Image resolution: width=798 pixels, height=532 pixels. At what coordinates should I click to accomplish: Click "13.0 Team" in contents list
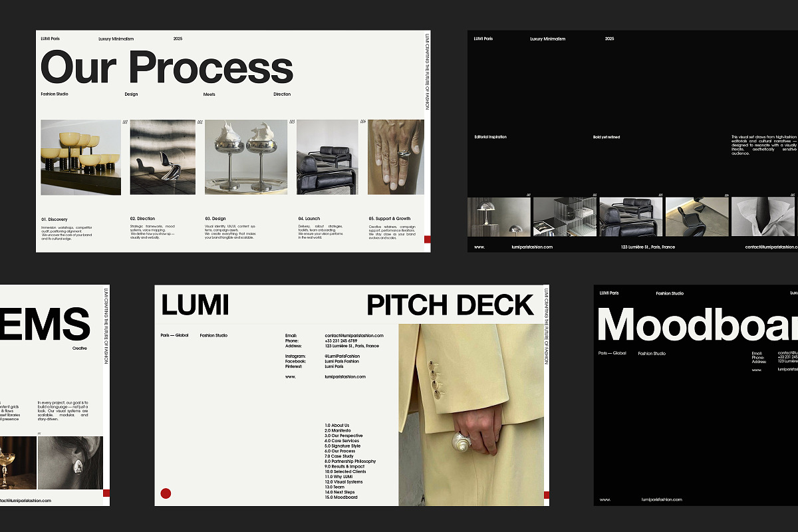(x=335, y=487)
